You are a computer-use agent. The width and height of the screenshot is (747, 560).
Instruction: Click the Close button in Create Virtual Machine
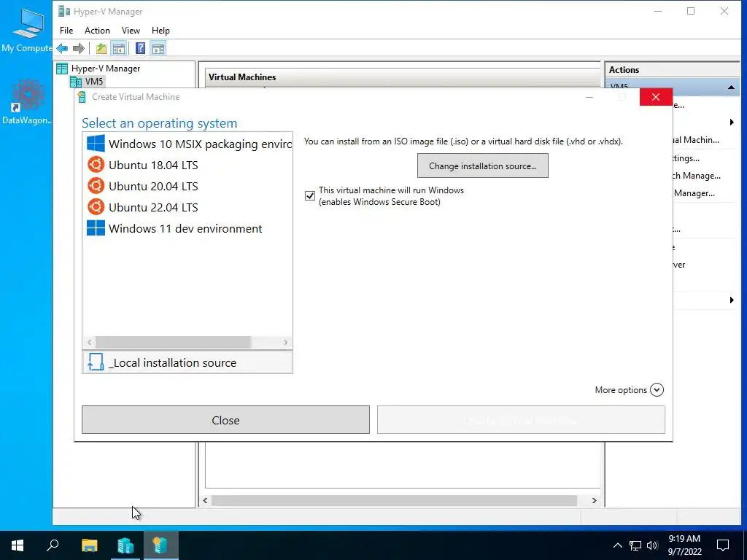(225, 420)
